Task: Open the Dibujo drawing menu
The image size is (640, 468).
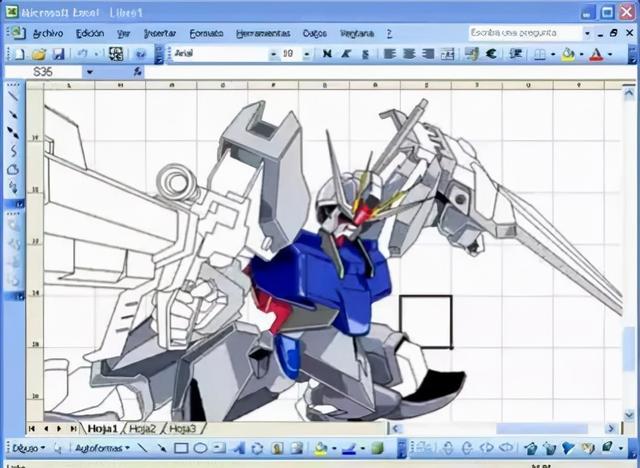Action: click(x=28, y=448)
